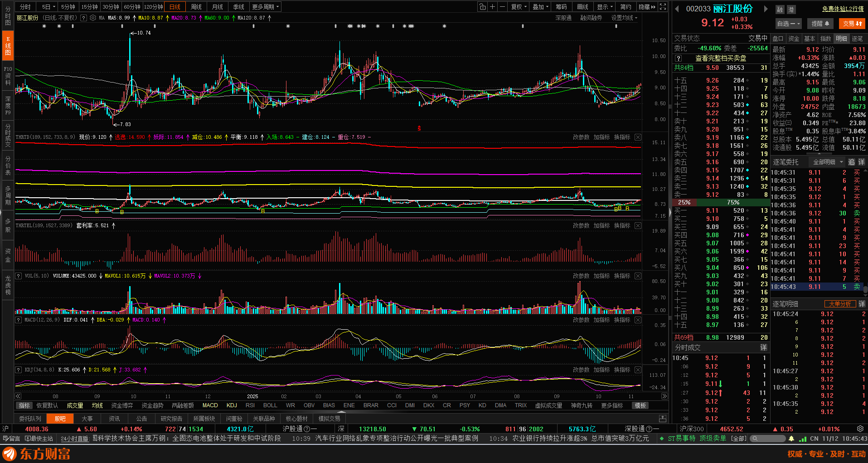
Task: Select F10 资料 in left sidebar
Action: [8, 76]
